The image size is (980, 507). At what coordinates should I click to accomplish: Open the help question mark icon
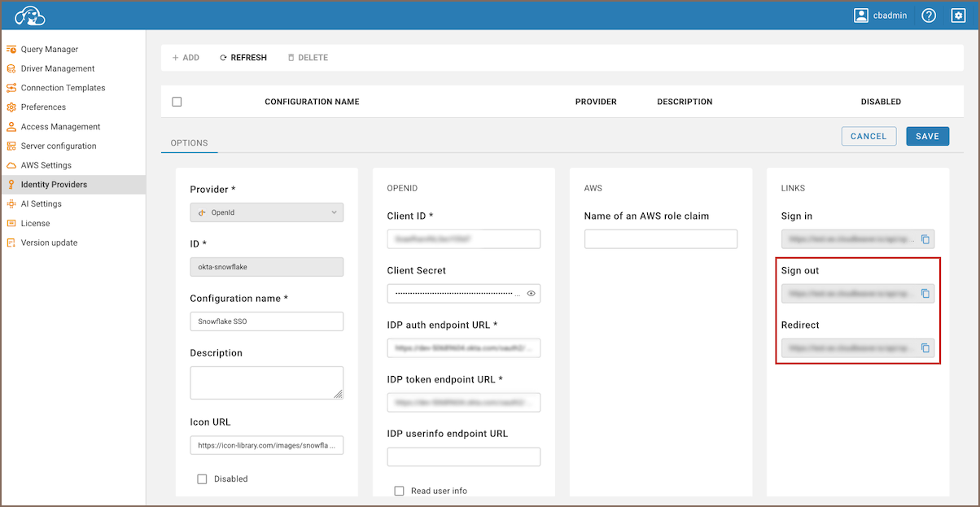[929, 15]
